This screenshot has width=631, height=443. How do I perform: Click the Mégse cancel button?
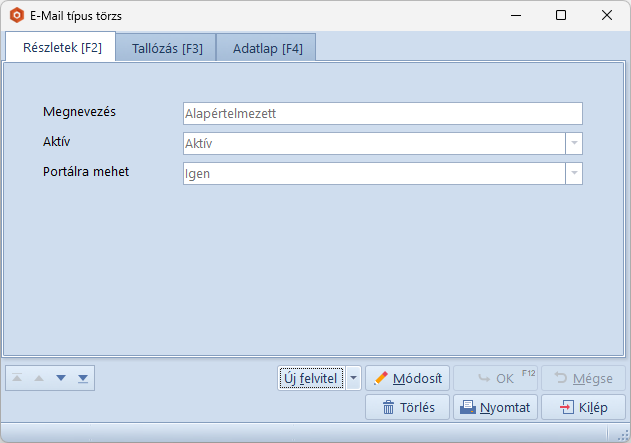tap(583, 378)
